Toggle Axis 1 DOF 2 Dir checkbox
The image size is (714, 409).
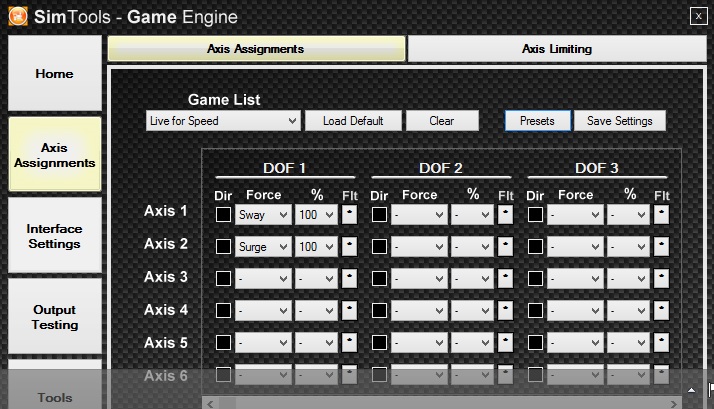[379, 215]
